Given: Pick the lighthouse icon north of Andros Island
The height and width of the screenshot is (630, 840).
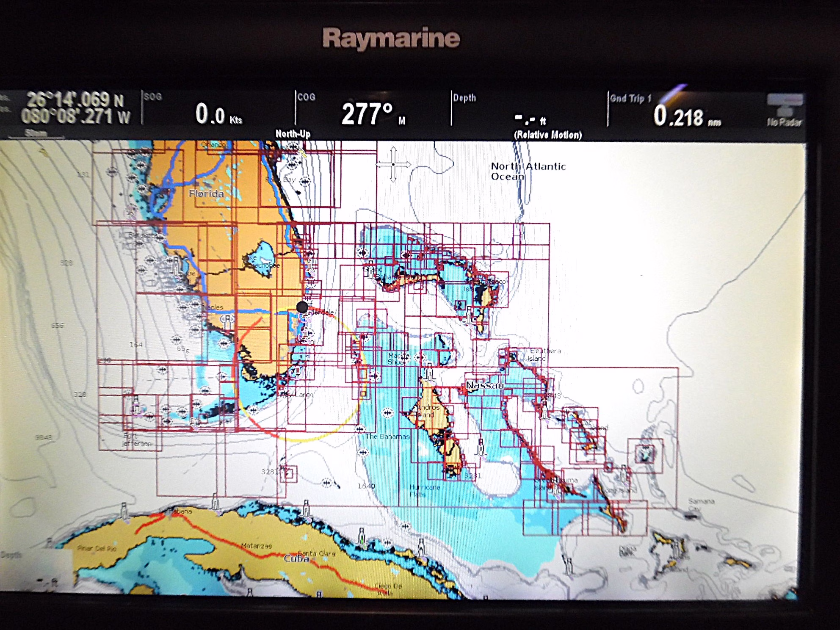Looking at the screenshot, I should tap(429, 371).
